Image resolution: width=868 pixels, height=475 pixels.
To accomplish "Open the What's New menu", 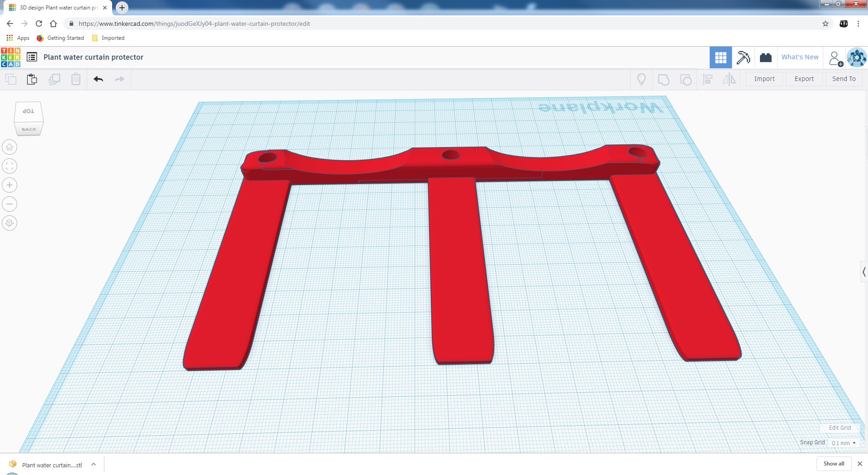I will pyautogui.click(x=800, y=57).
